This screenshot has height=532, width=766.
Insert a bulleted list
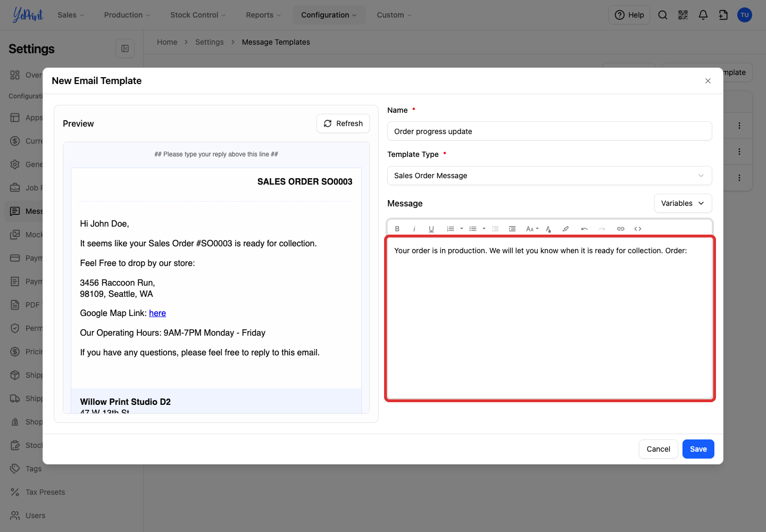pos(473,229)
